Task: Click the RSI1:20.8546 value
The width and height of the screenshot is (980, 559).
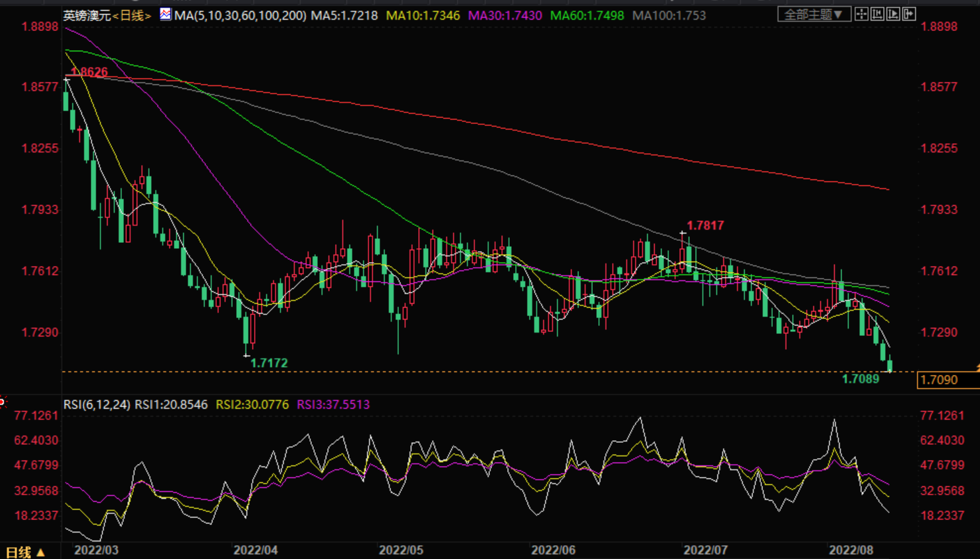Action: [171, 405]
